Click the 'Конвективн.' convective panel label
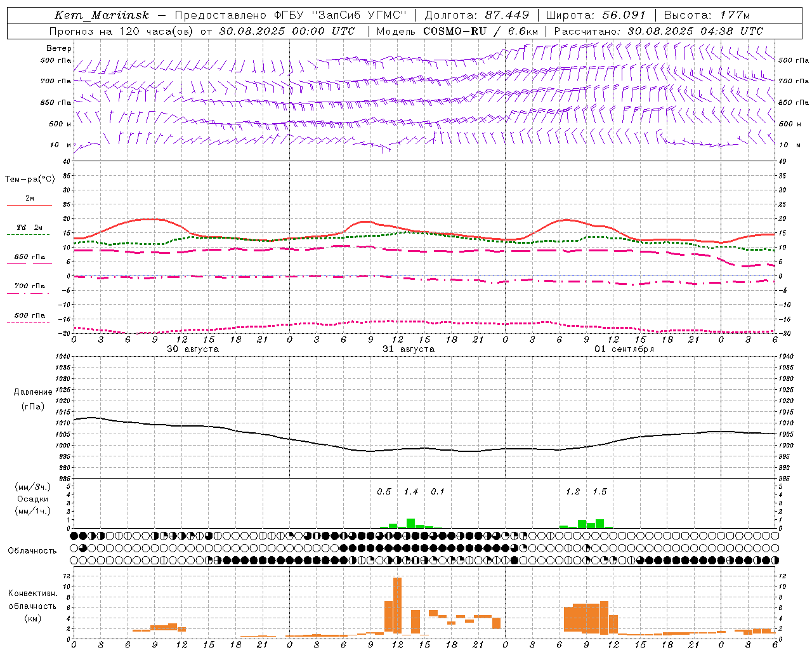Viewport: 812px width, 650px height. (33, 594)
